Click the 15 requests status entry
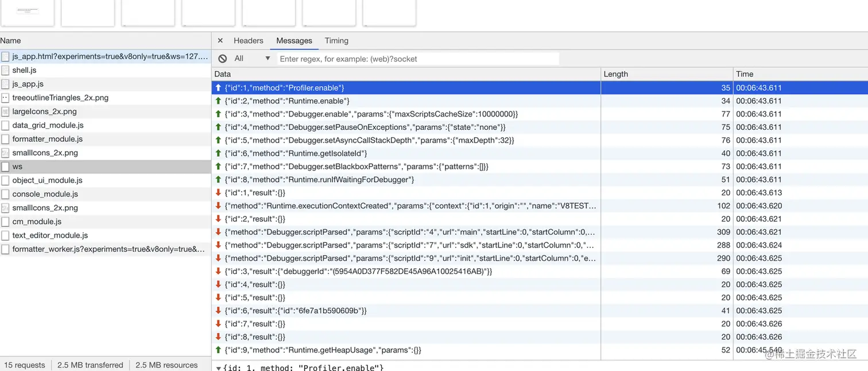 [25, 365]
